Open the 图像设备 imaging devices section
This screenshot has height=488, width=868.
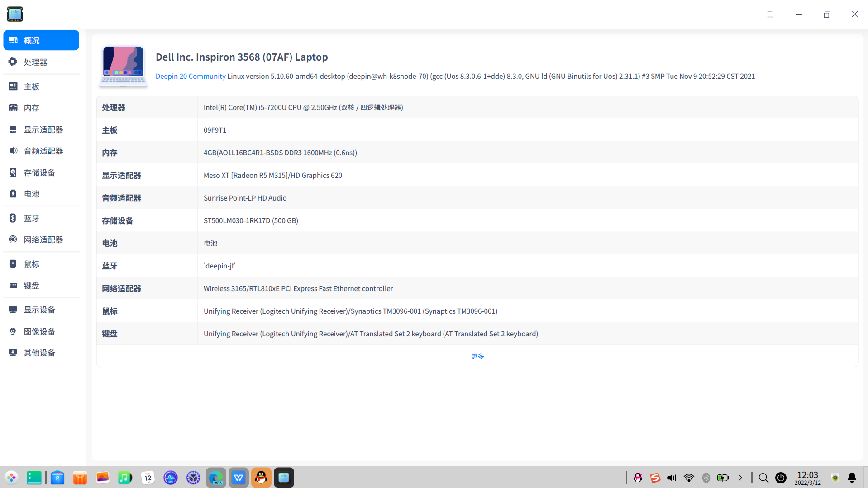(41, 331)
